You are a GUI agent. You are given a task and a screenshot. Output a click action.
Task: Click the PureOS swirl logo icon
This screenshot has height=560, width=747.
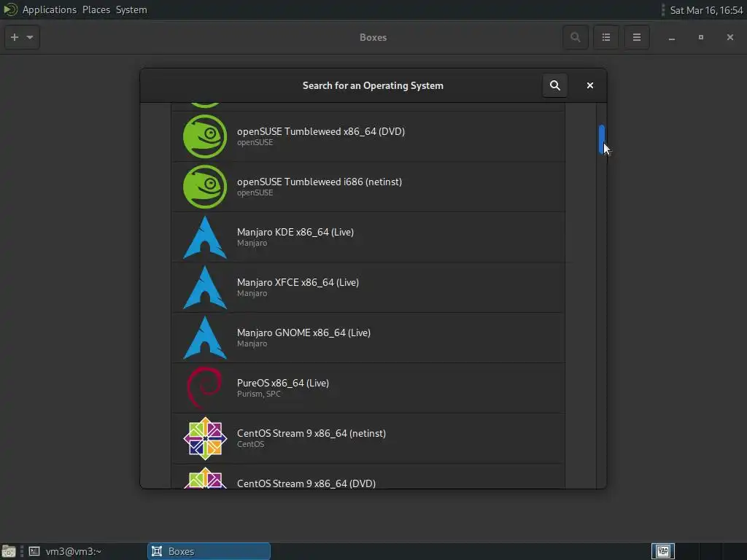[x=205, y=388]
